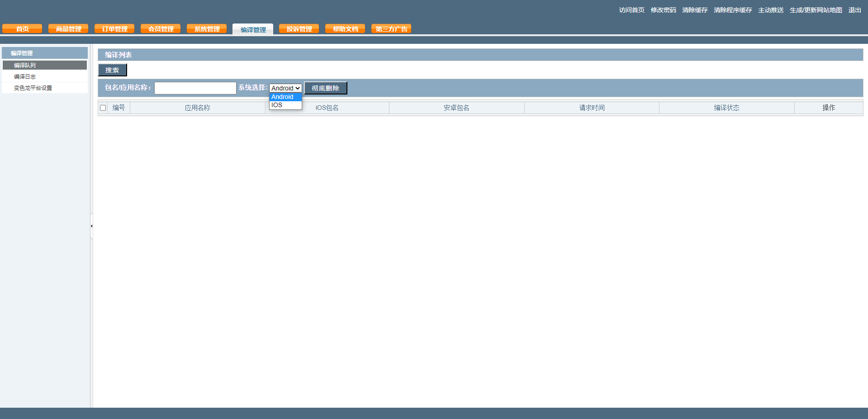Click the 清除缓存 link
Screen dimensions: 868x419
[x=695, y=10]
